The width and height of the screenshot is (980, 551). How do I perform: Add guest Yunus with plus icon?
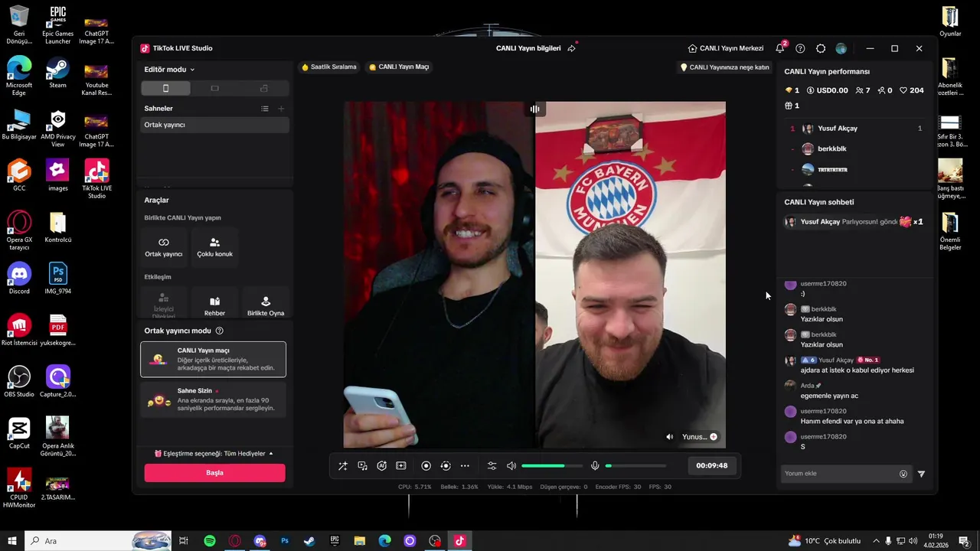pos(714,437)
